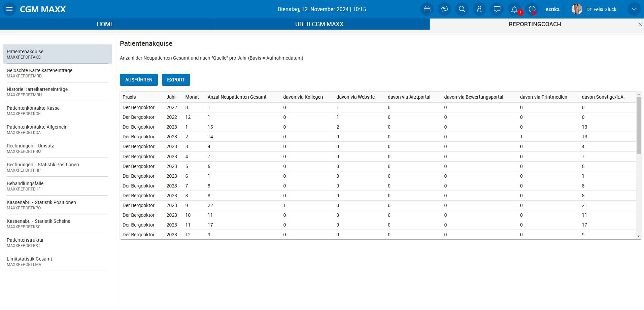Open Gelöschte Karteikarteneinträge report
Image resolution: width=644 pixels, height=310 pixels.
(x=57, y=73)
